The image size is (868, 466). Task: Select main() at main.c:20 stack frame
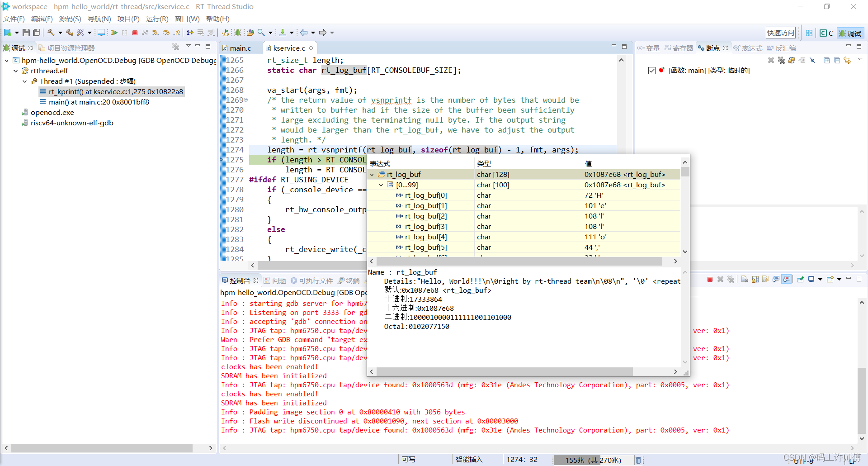pyautogui.click(x=99, y=102)
